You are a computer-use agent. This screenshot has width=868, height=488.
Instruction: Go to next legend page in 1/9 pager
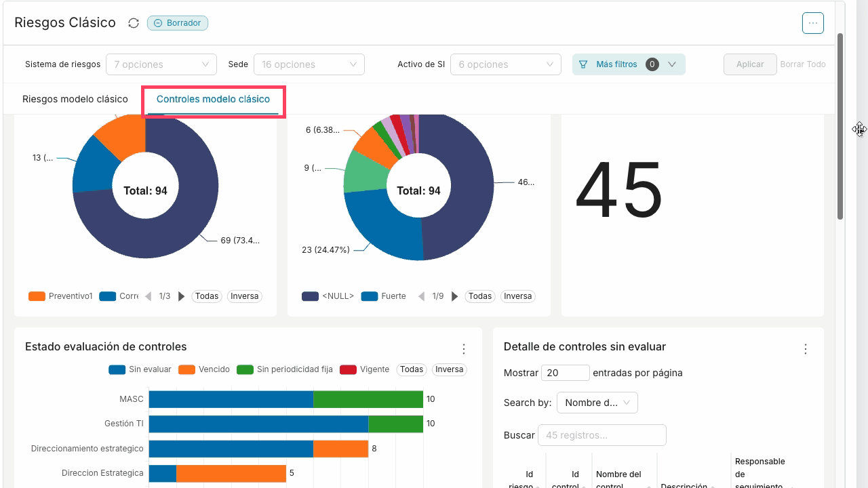click(454, 296)
